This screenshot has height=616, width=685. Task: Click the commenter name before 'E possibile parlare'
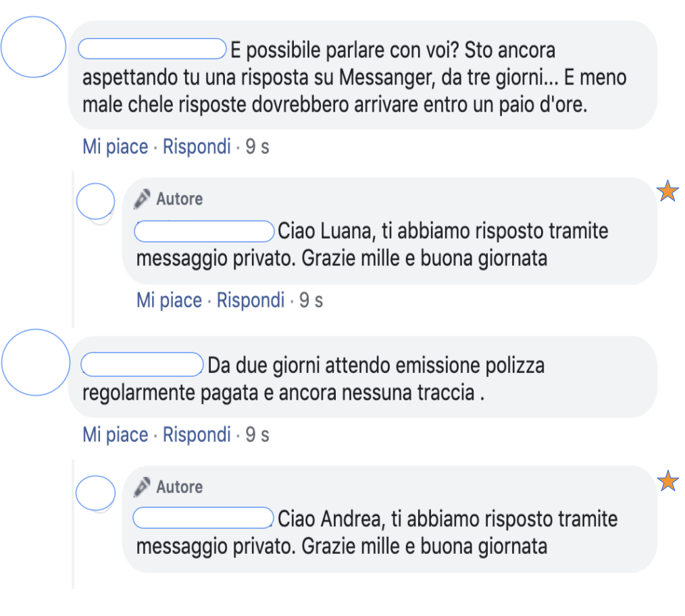click(152, 49)
